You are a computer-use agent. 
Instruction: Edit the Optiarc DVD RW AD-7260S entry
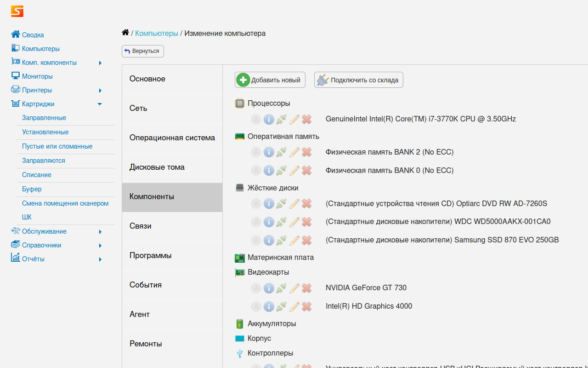click(294, 203)
